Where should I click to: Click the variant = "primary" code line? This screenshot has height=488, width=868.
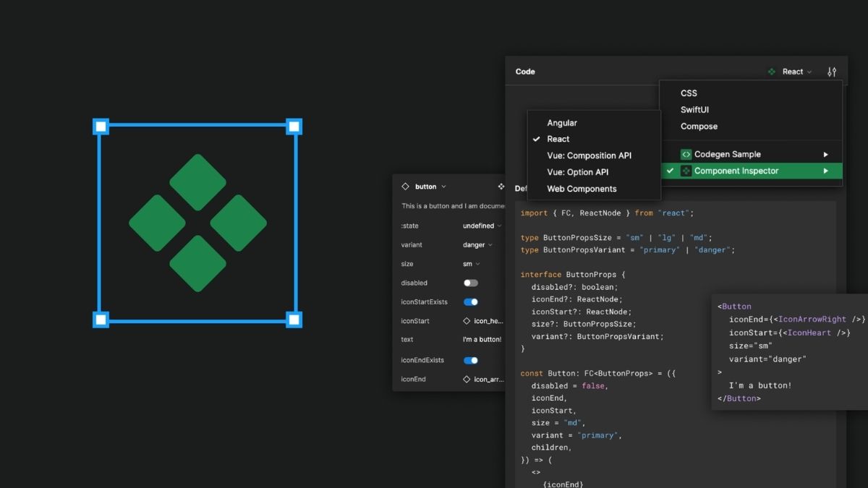(576, 435)
